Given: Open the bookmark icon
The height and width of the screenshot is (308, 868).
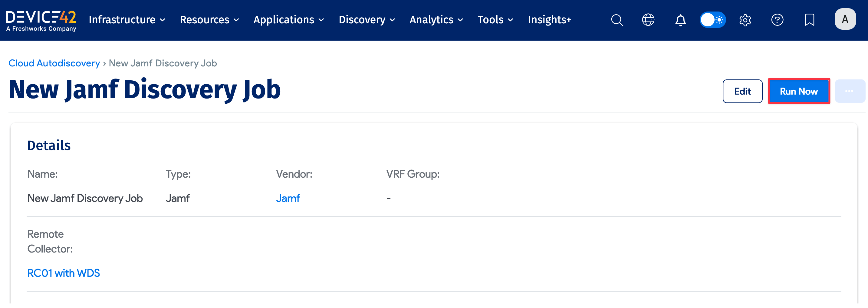Looking at the screenshot, I should [x=809, y=20].
